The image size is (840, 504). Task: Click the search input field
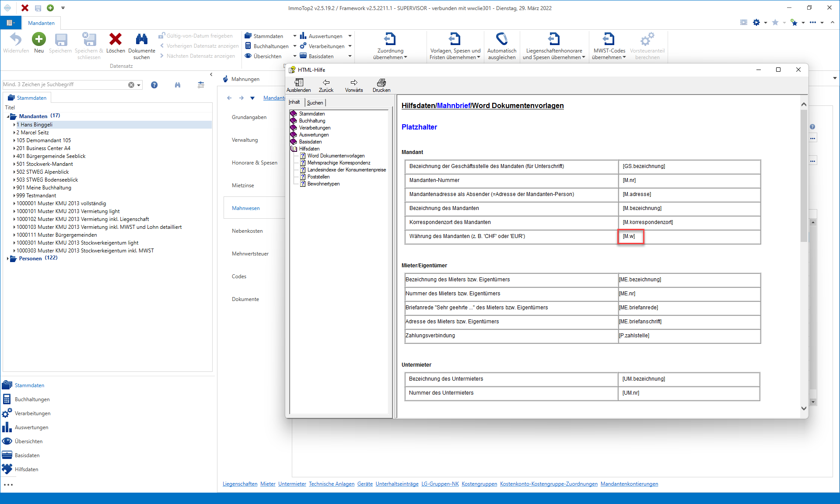(65, 84)
